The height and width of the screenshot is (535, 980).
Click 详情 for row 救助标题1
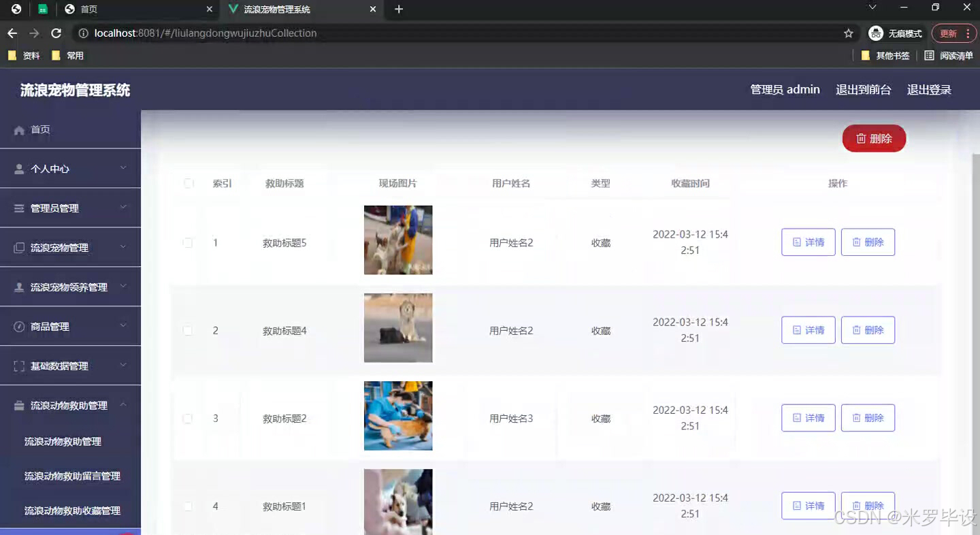[x=808, y=506]
